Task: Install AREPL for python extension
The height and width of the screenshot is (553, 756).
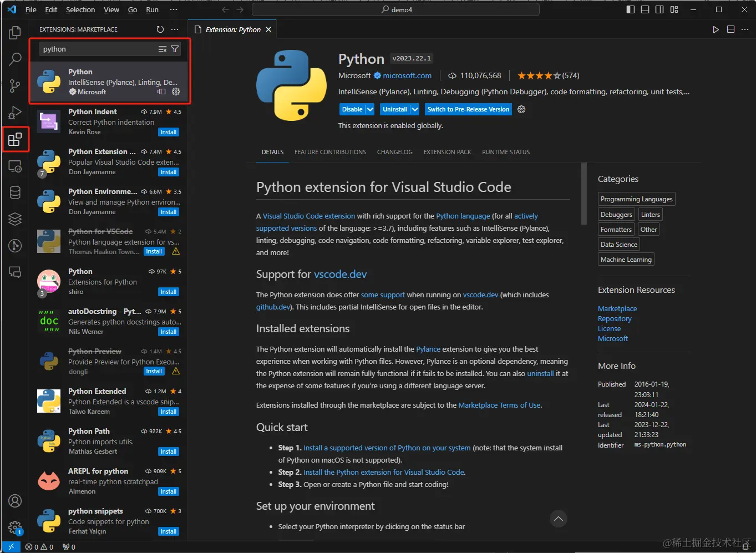Action: point(169,491)
